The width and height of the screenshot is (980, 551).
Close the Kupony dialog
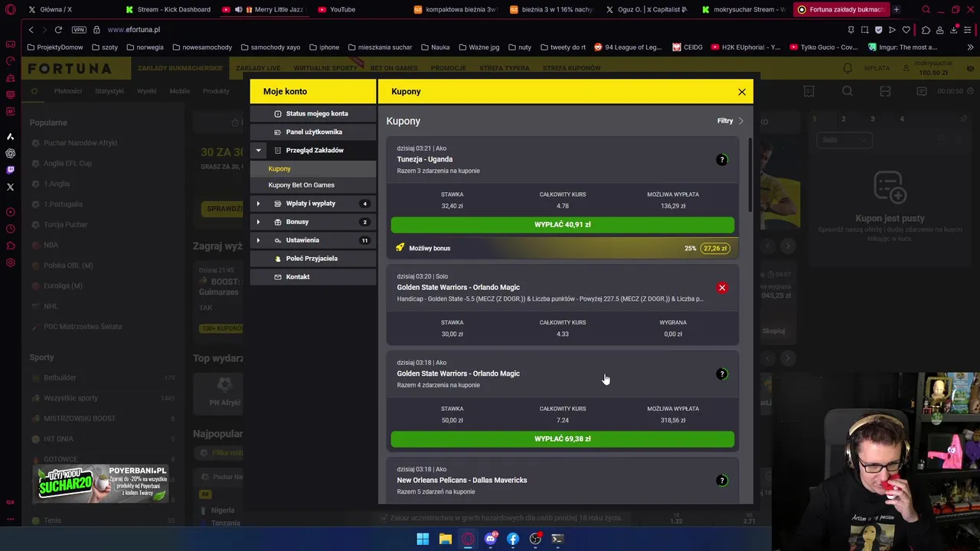742,92
